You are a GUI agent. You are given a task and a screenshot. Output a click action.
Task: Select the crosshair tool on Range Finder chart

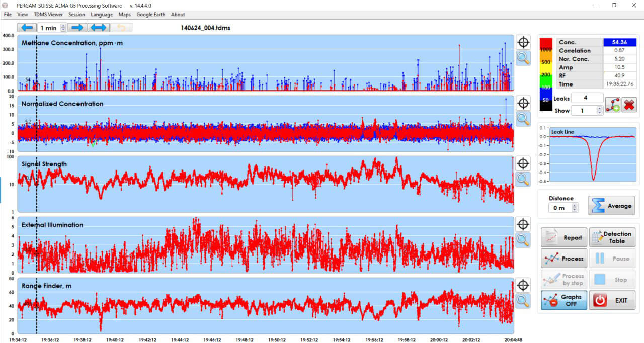(x=523, y=285)
